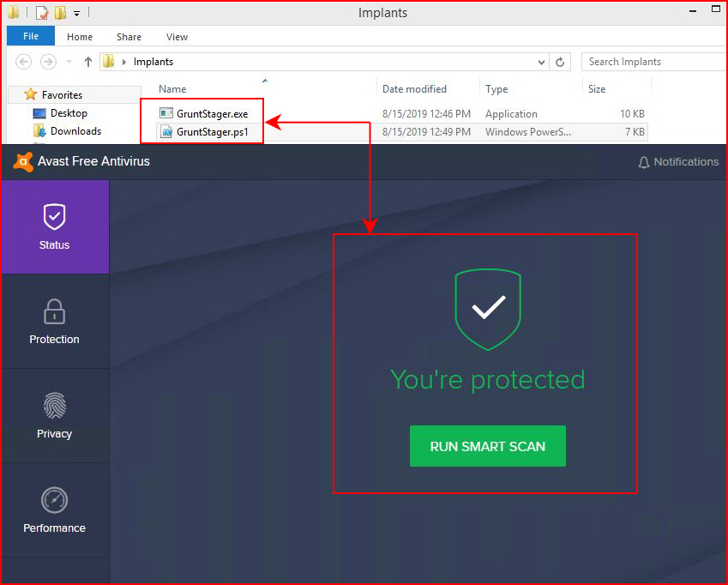Click the GruntStager.ps1 PowerShell icon
The width and height of the screenshot is (728, 585).
click(x=165, y=132)
